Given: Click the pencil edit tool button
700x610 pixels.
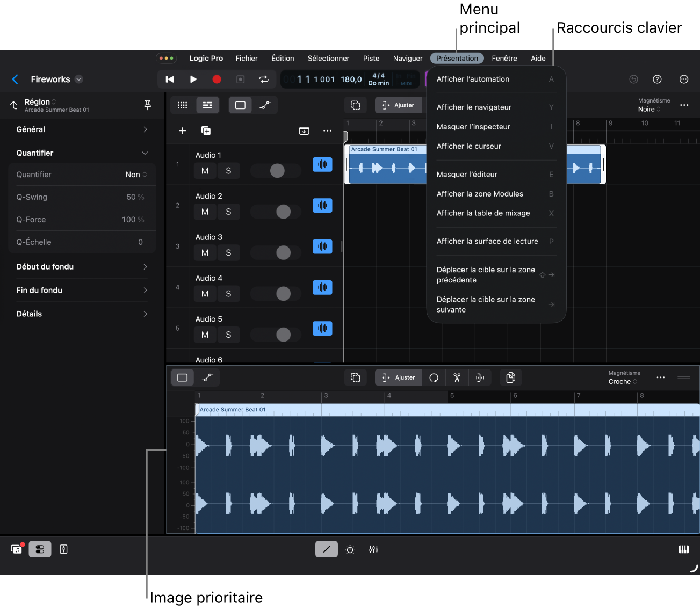Looking at the screenshot, I should (x=326, y=549).
